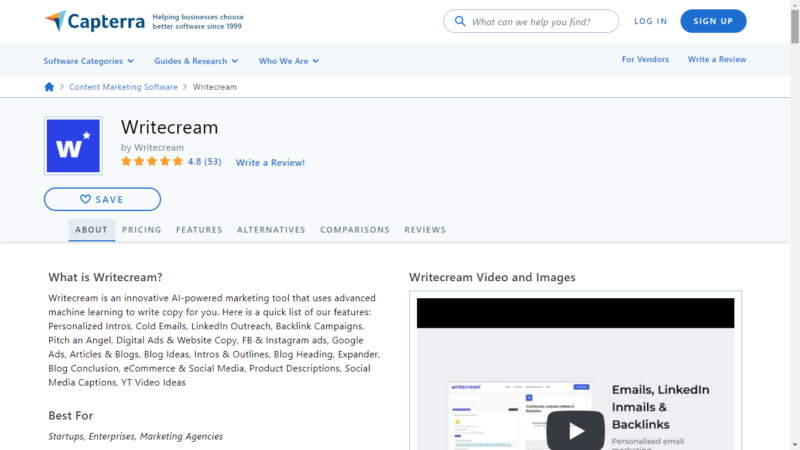Click the Sign Up button
The height and width of the screenshot is (450, 800).
click(713, 21)
